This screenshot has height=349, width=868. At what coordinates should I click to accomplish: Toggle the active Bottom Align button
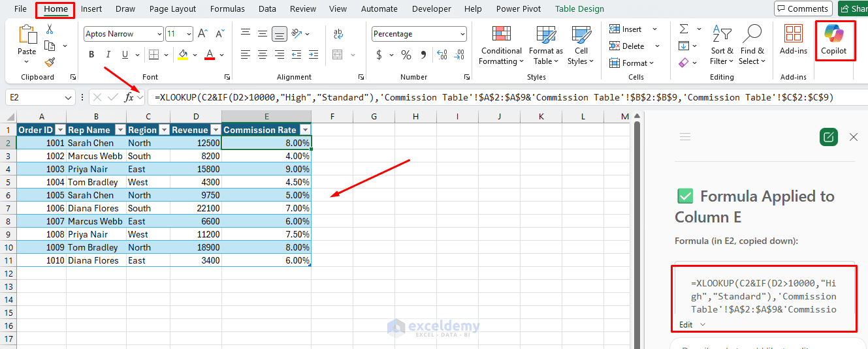[280, 33]
